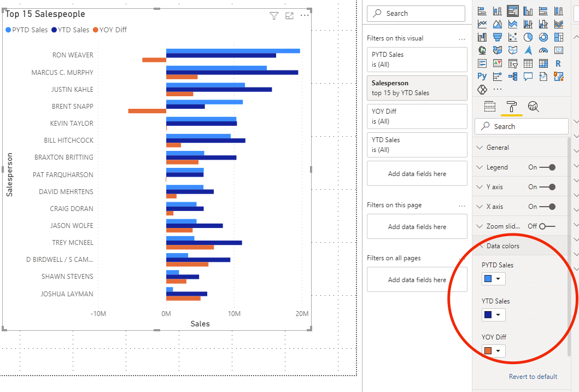Turn off the Y axis toggle
The image size is (579, 392).
[547, 187]
